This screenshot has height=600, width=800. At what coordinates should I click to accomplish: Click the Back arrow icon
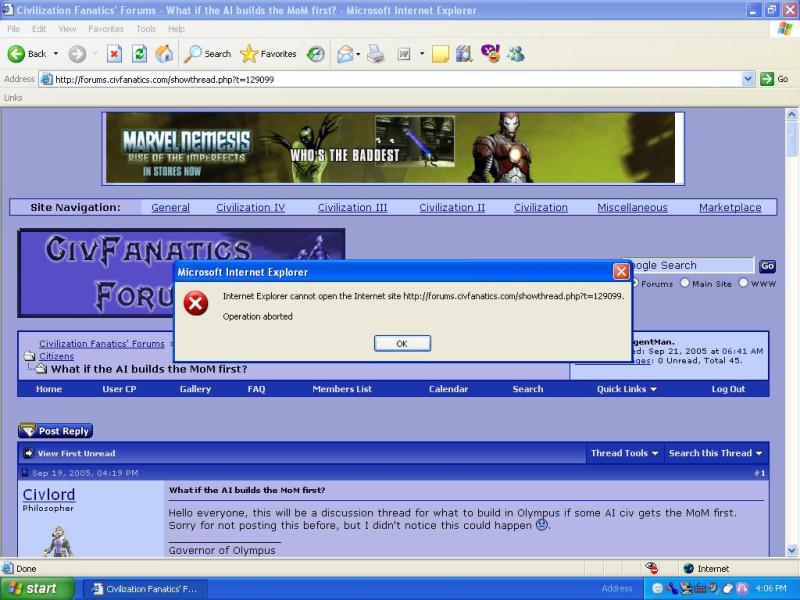click(16, 54)
